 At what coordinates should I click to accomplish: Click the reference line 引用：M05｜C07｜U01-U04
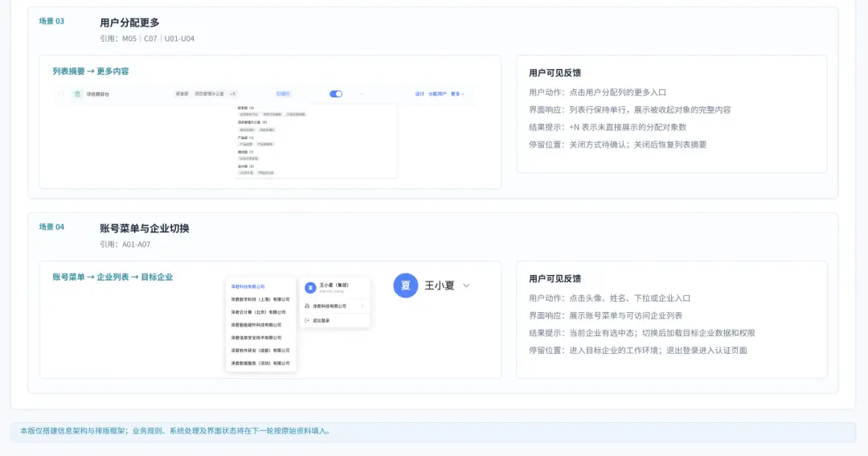147,39
